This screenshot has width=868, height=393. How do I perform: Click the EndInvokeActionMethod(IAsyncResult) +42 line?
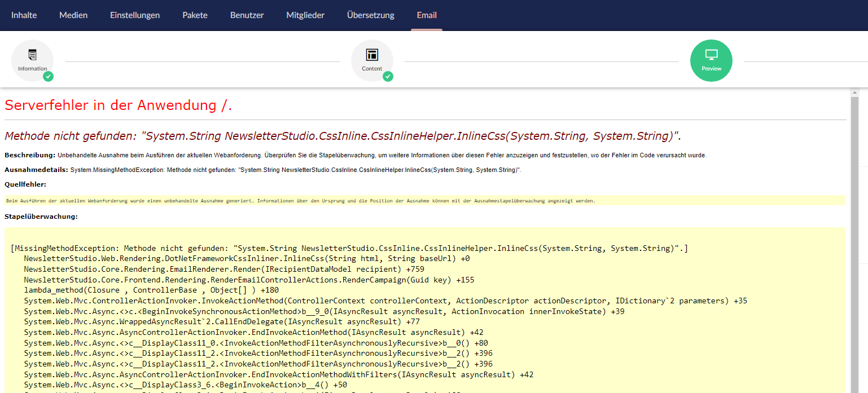pos(253,332)
